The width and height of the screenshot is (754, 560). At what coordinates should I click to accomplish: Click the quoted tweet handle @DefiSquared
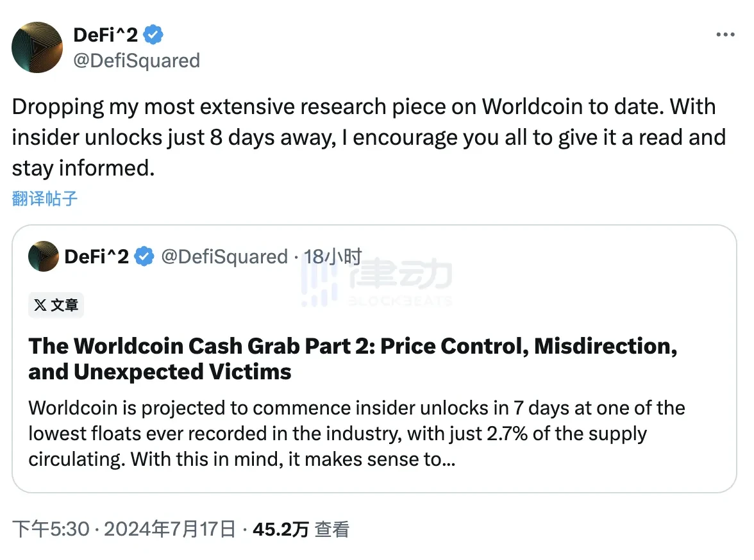click(224, 256)
